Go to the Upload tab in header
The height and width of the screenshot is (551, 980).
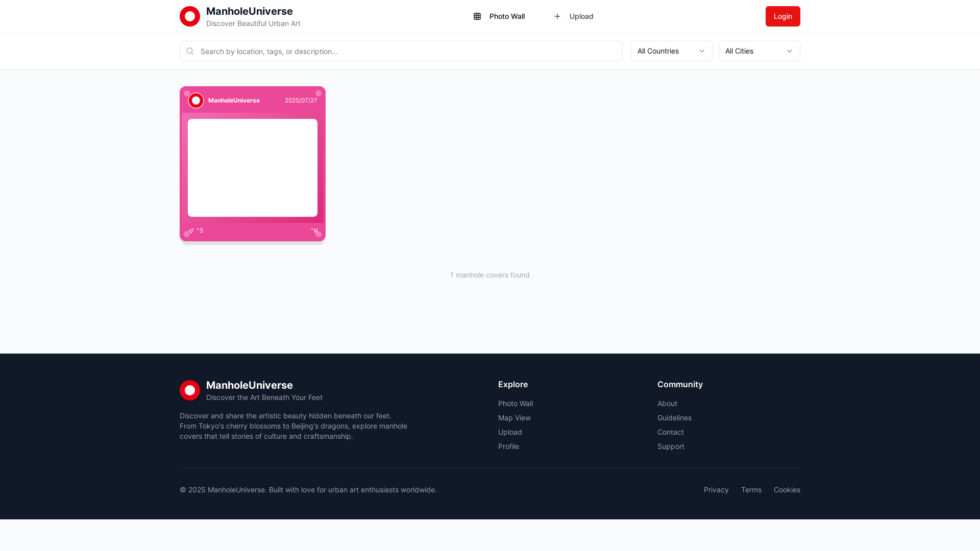(x=574, y=16)
